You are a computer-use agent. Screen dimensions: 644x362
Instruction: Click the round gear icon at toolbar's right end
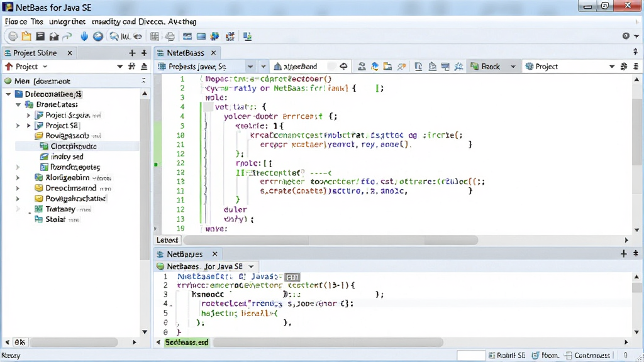coord(626,36)
